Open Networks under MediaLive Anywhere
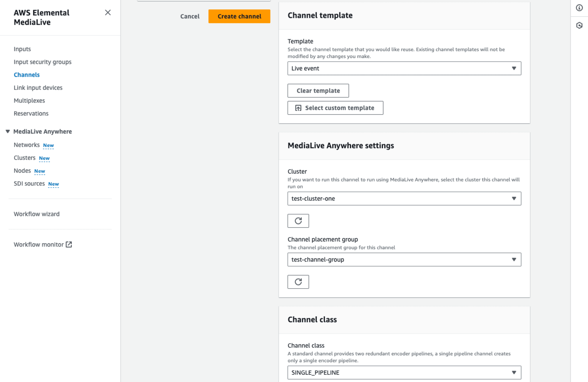 click(x=27, y=145)
